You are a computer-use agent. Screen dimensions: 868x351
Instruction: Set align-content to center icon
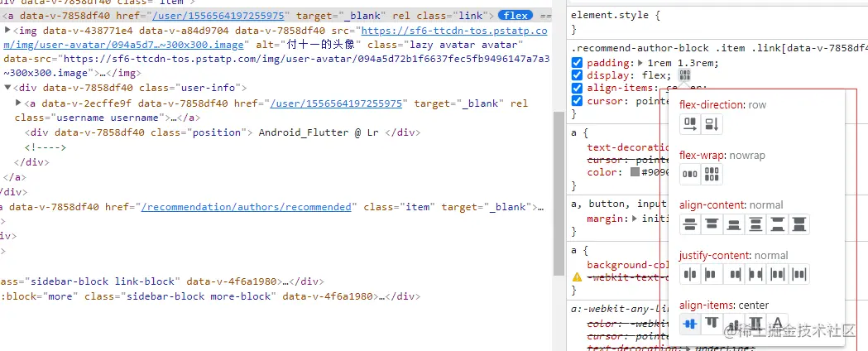point(690,224)
